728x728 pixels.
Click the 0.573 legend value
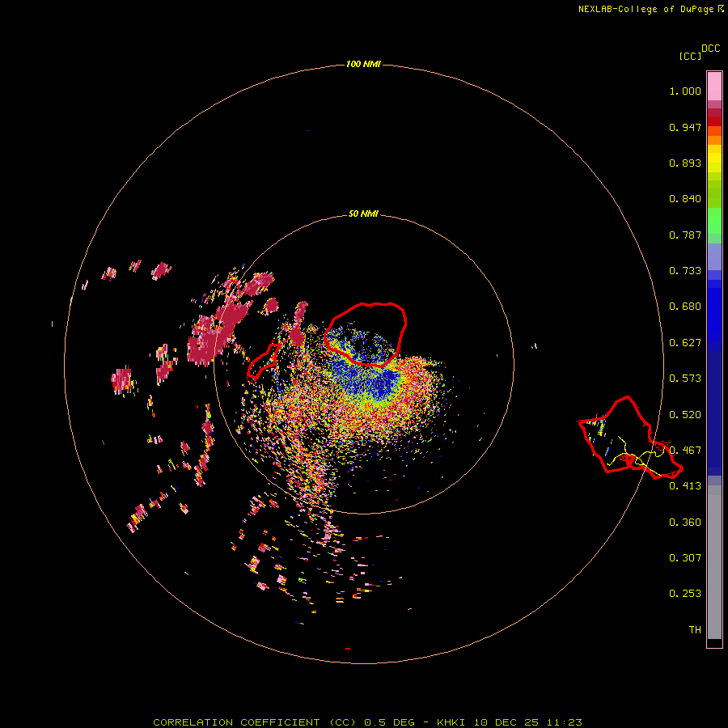point(685,379)
